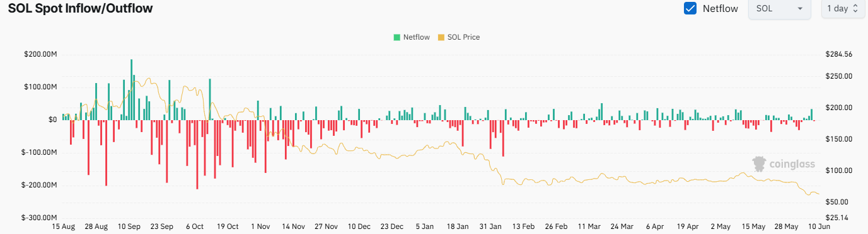
Task: Click the $284.56 price axis label
Action: pos(838,55)
